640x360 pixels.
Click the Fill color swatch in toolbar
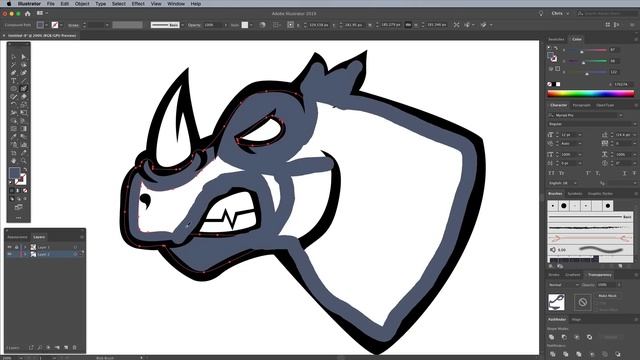tap(14, 173)
